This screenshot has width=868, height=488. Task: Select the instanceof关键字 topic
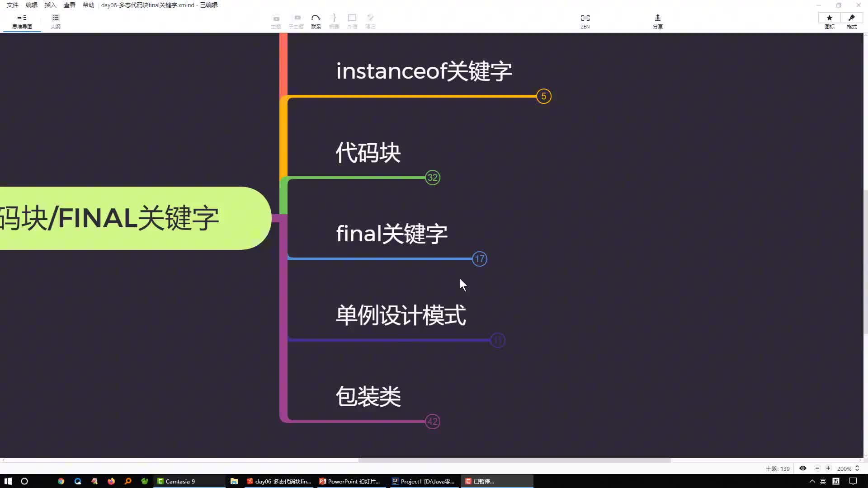[424, 71]
